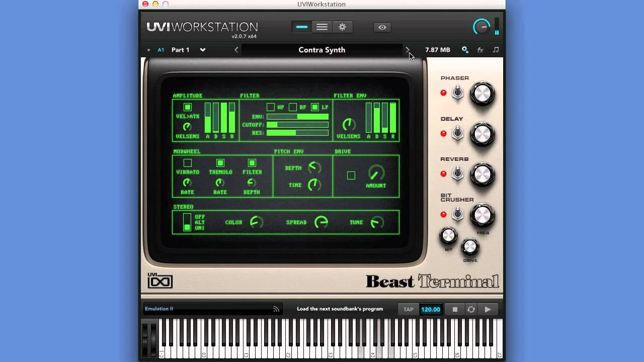Viewport: 644px width, 362px height.
Task: Open the multi-part list view icon
Action: point(322,27)
